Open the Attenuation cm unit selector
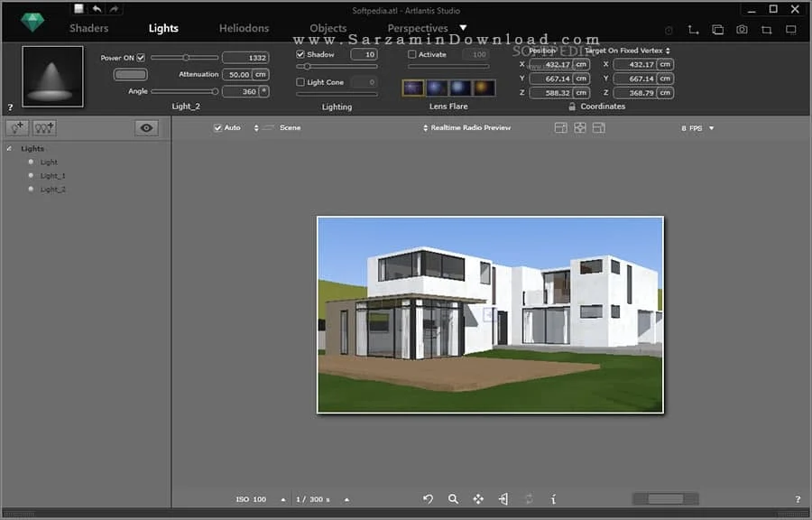Viewport: 812px width, 520px height. 261,75
